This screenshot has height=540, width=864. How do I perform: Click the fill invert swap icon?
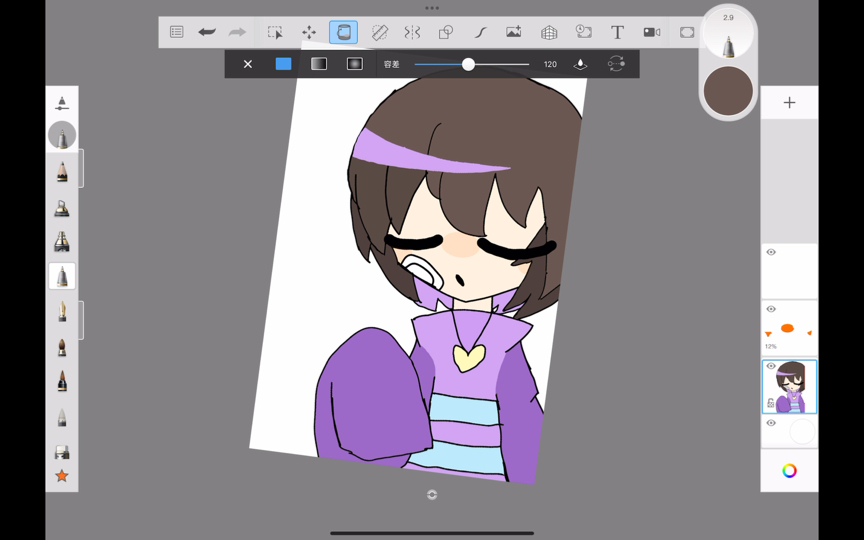(x=616, y=64)
